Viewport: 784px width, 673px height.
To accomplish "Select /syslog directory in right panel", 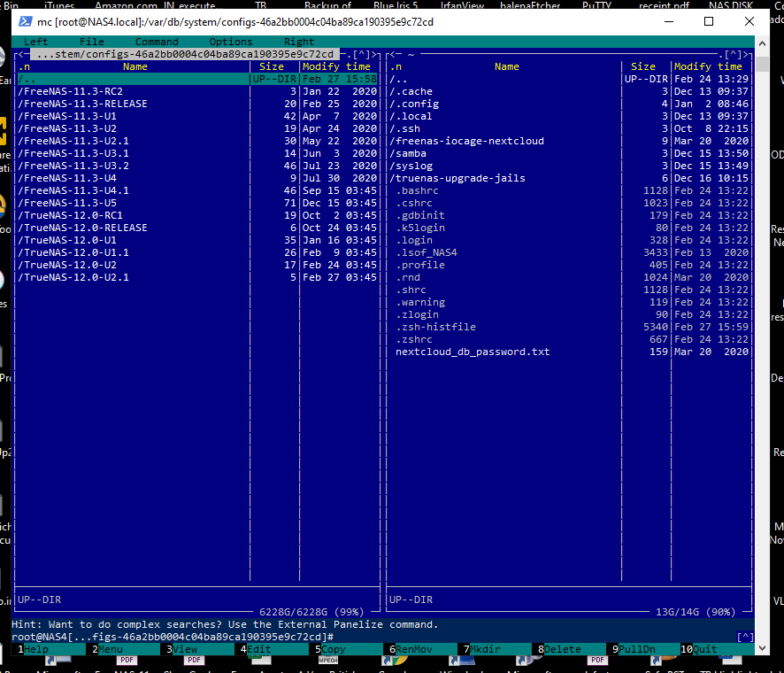I will click(x=569, y=166).
